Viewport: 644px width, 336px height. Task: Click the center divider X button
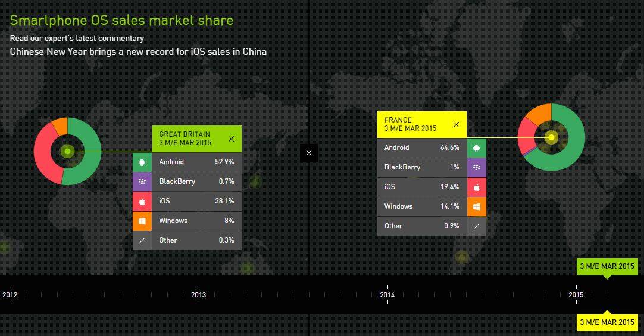pos(308,153)
